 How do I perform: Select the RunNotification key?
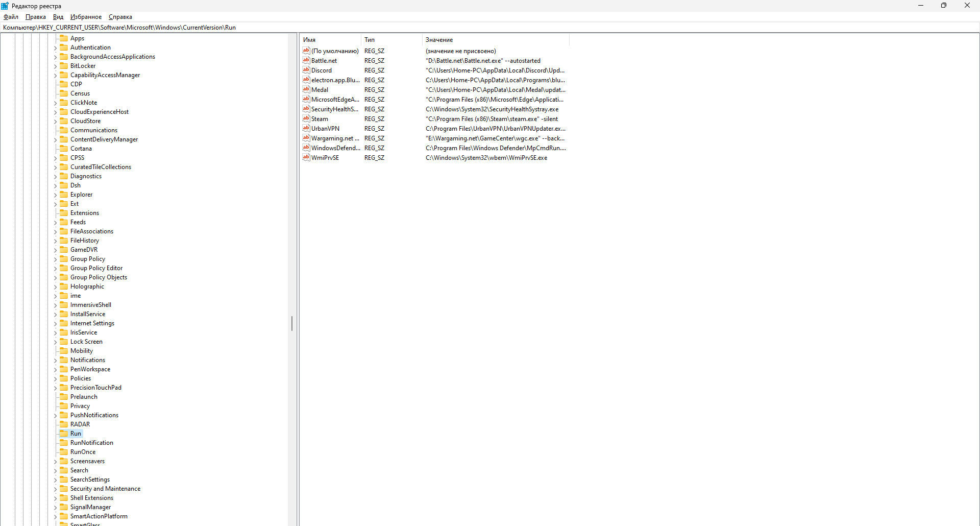point(92,443)
